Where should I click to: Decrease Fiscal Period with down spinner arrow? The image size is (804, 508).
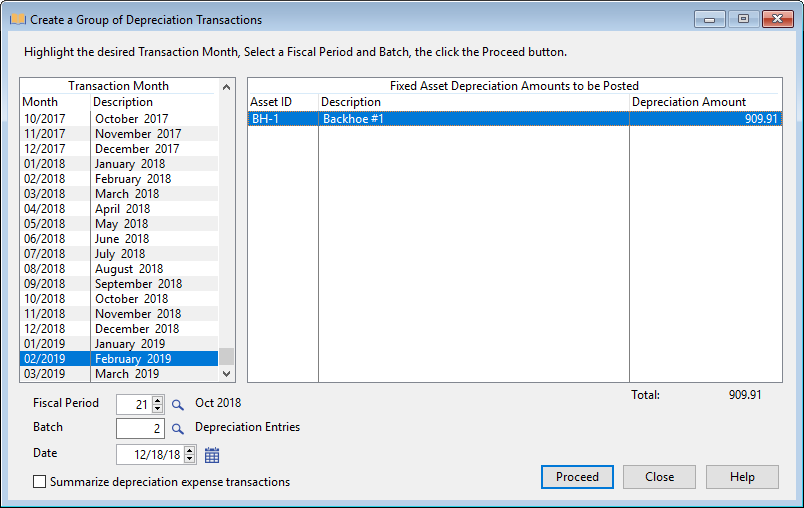[157, 409]
